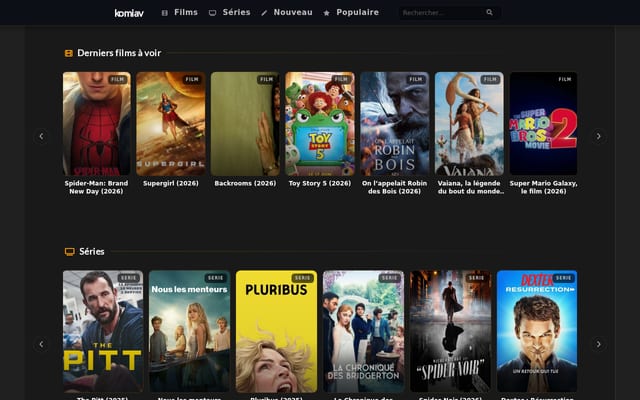
Task: Open the Robin des Bois poster
Action: [x=395, y=124]
